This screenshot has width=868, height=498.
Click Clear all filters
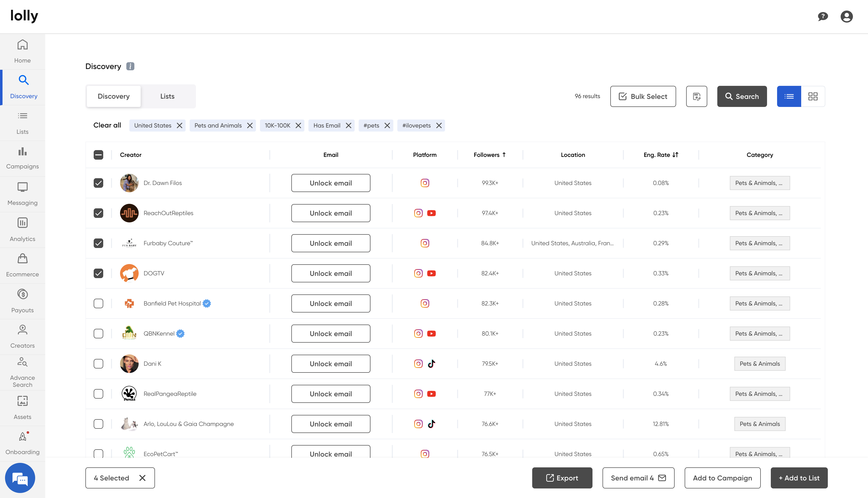pos(107,125)
